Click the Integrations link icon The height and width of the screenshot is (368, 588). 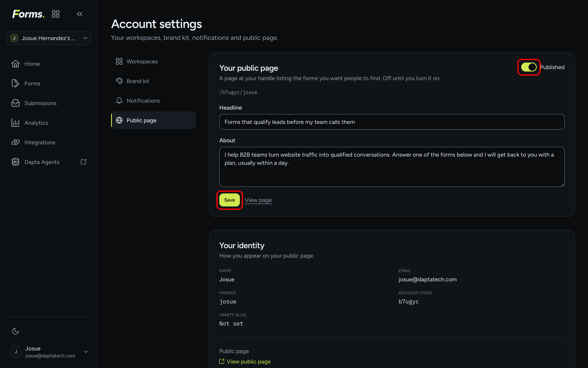(x=16, y=142)
